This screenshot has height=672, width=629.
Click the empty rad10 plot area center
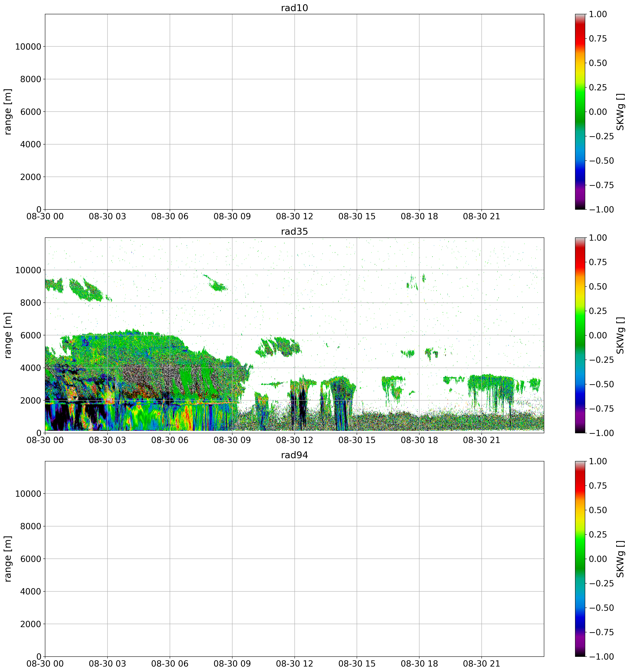click(294, 112)
